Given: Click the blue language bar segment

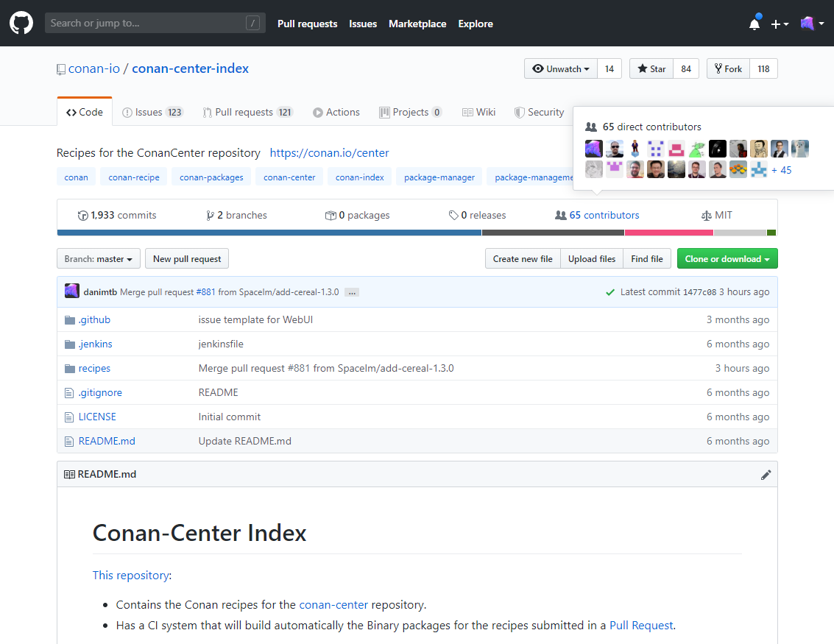Looking at the screenshot, I should point(269,233).
